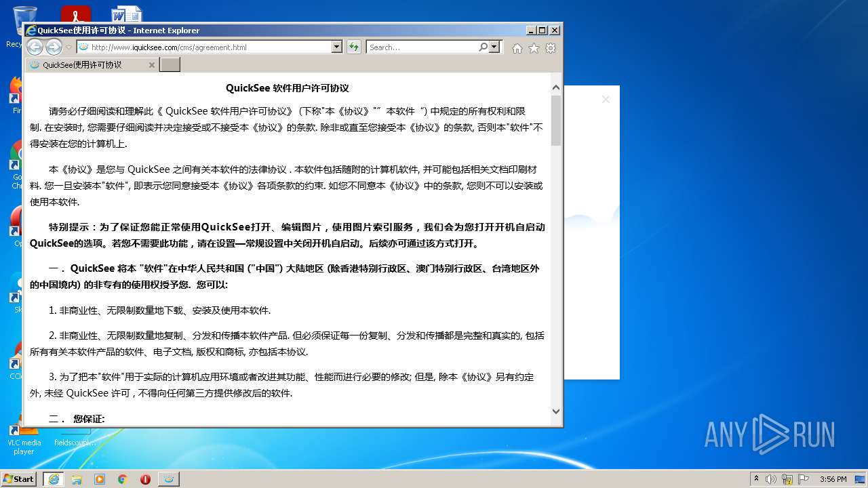The width and height of the screenshot is (868, 488).
Task: Click the scrollbar up arrow
Action: click(556, 87)
